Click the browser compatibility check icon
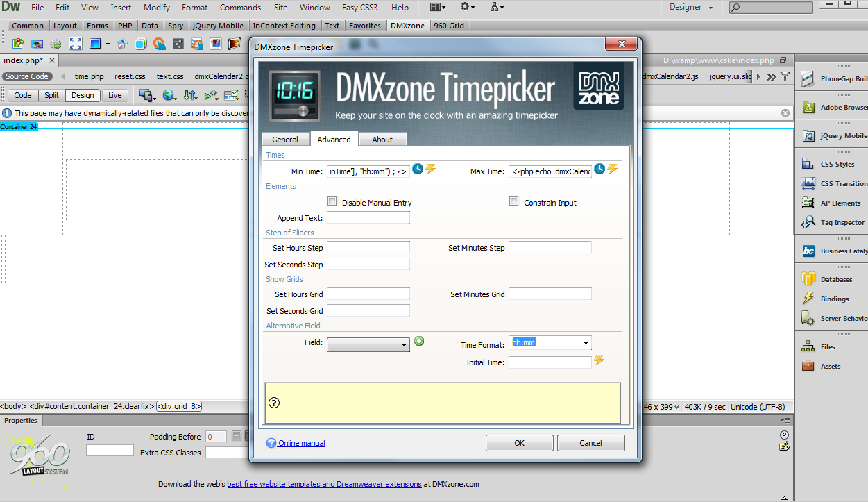 pyautogui.click(x=232, y=95)
